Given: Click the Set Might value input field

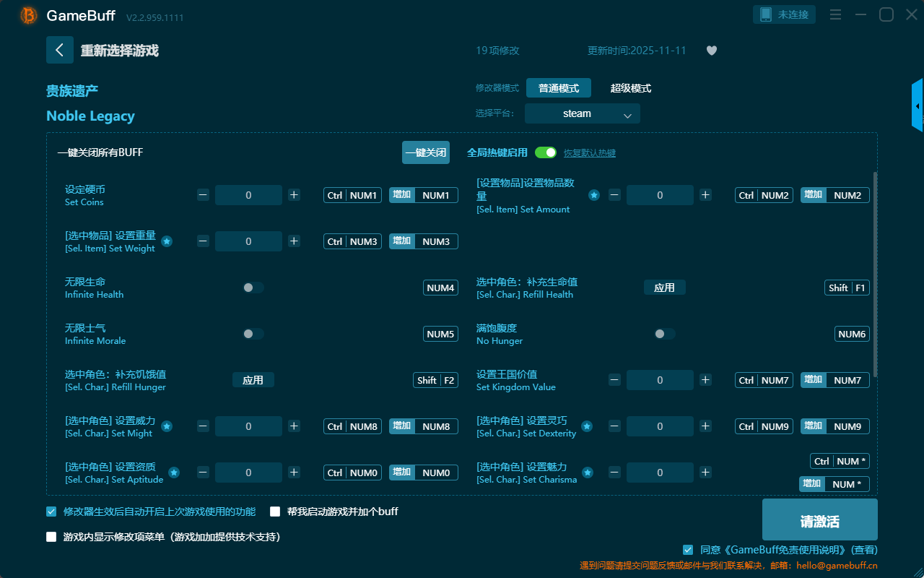Looking at the screenshot, I should (x=248, y=426).
